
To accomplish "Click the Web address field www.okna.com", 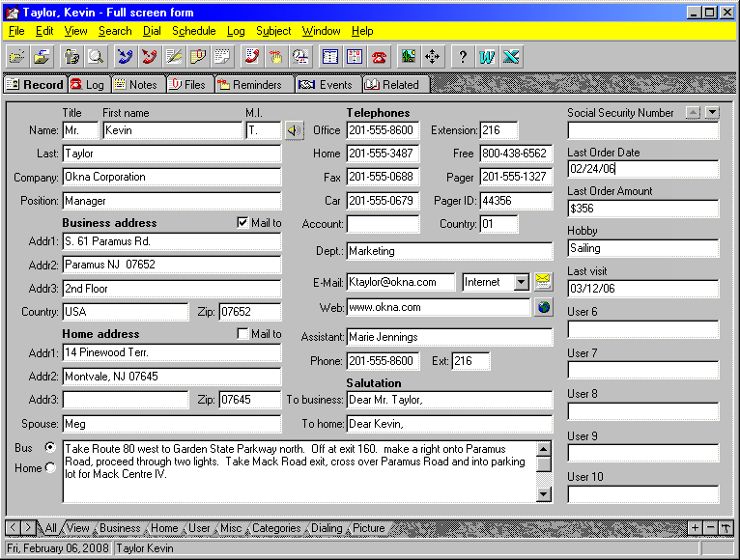I will tap(439, 307).
